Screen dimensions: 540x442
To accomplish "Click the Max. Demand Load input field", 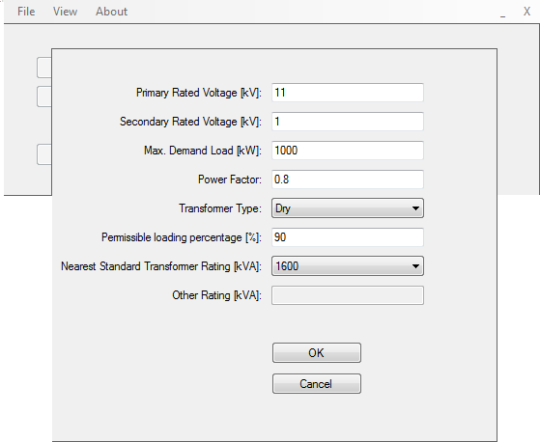I will click(347, 150).
